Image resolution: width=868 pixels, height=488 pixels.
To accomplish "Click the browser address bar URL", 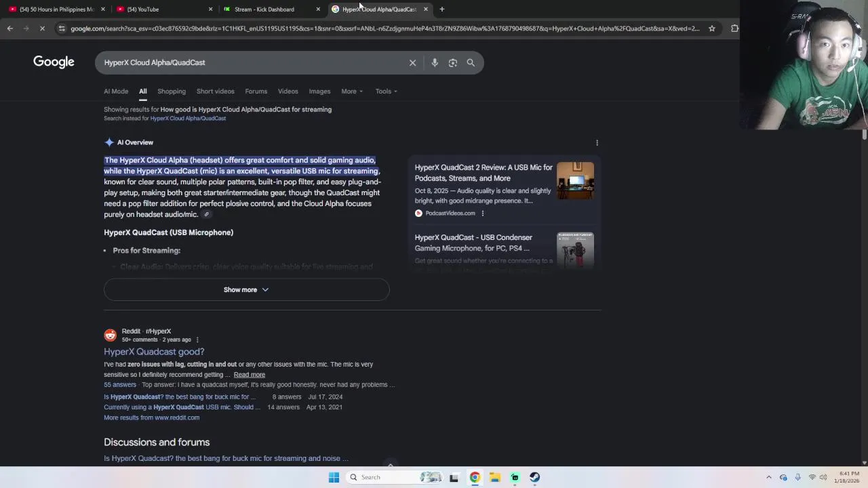I will tap(384, 28).
